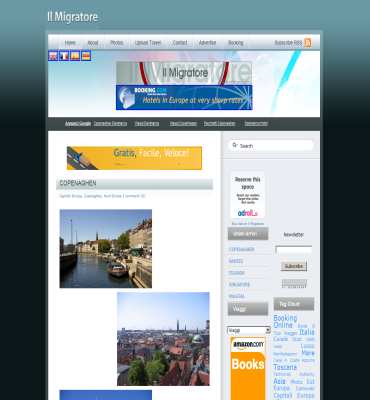370x400 pixels.
Task: Click the newsletter email input field
Action: [294, 250]
